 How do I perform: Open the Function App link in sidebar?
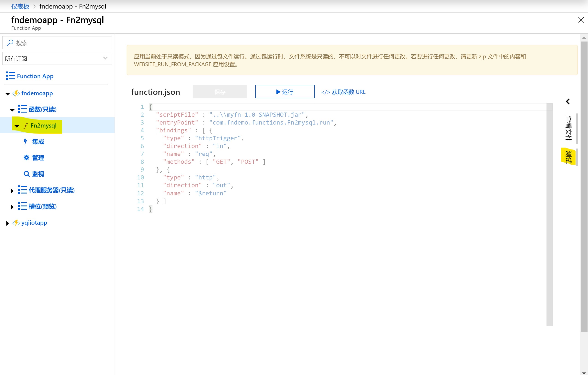point(35,76)
